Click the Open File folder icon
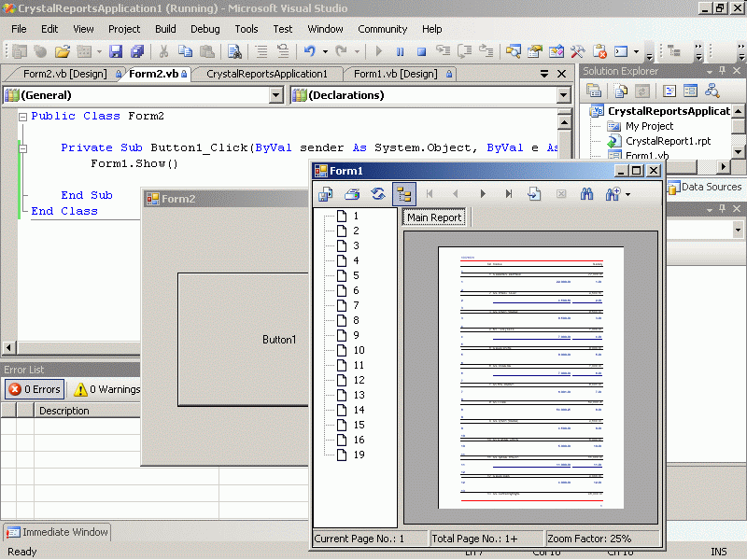The image size is (747, 560). [x=62, y=51]
